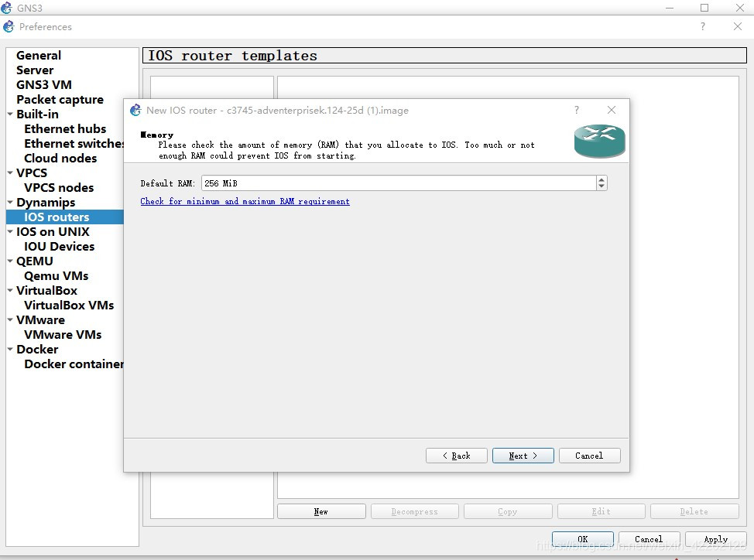Image resolution: width=754 pixels, height=560 pixels.
Task: Confirm Preferences with OK
Action: (582, 539)
